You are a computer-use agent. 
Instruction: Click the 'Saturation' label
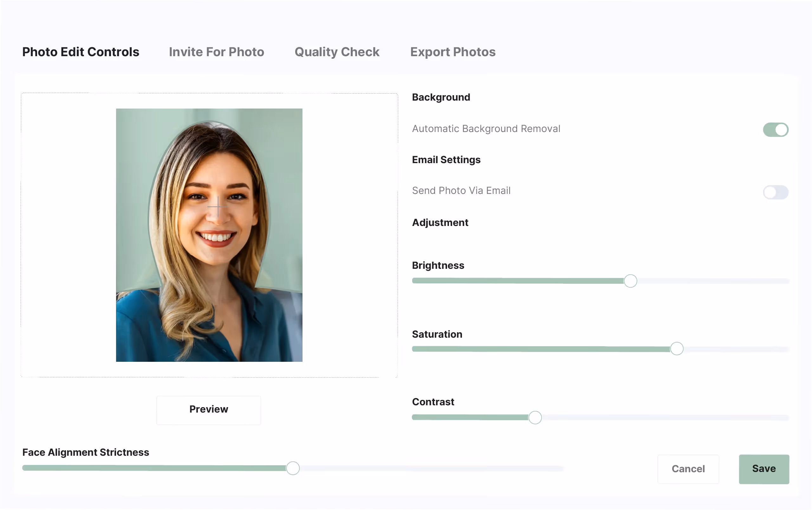pyautogui.click(x=437, y=334)
